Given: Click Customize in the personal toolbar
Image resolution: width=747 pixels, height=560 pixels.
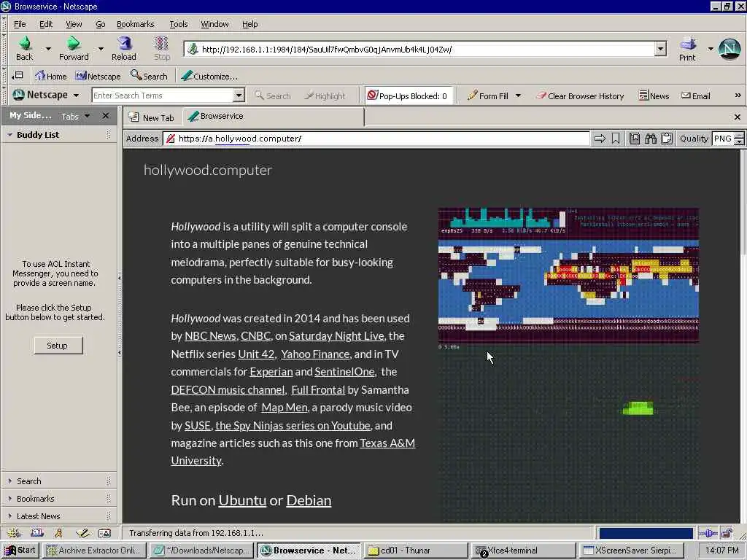Looking at the screenshot, I should 209,76.
